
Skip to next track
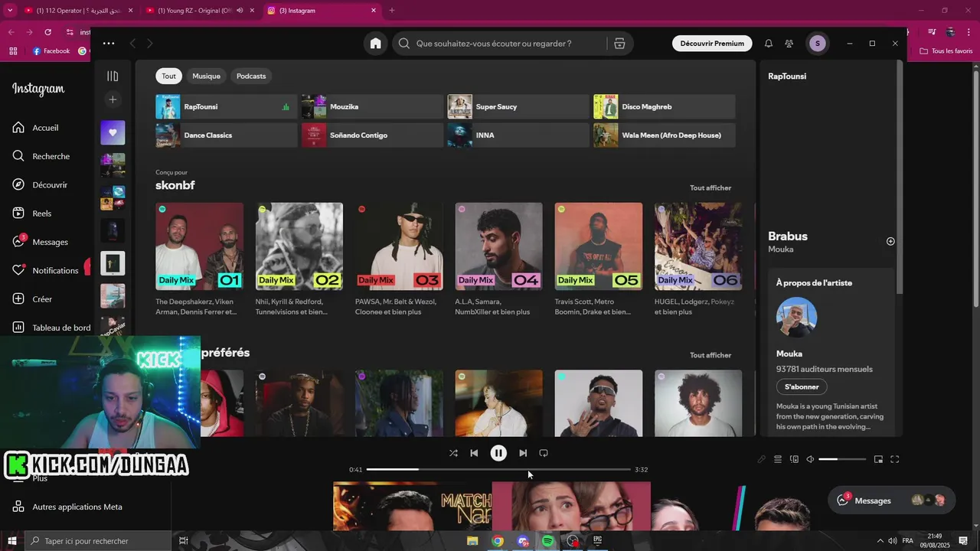(x=523, y=453)
